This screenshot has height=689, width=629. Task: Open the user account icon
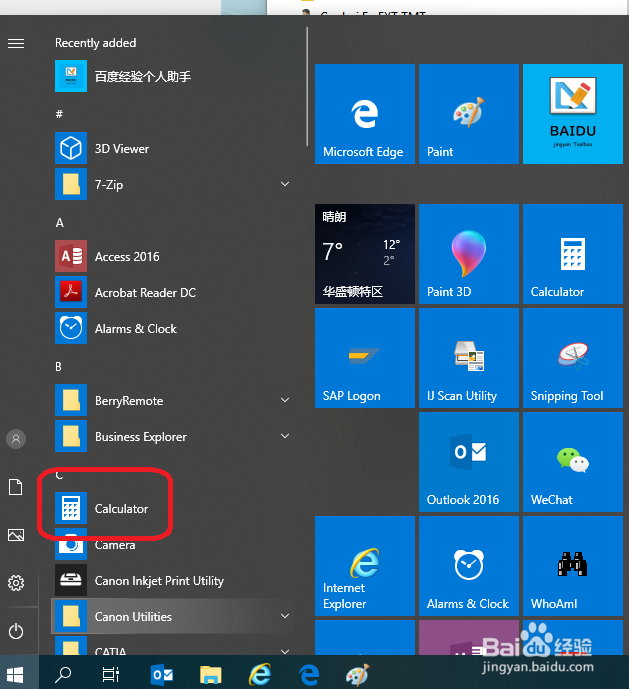pos(16,439)
